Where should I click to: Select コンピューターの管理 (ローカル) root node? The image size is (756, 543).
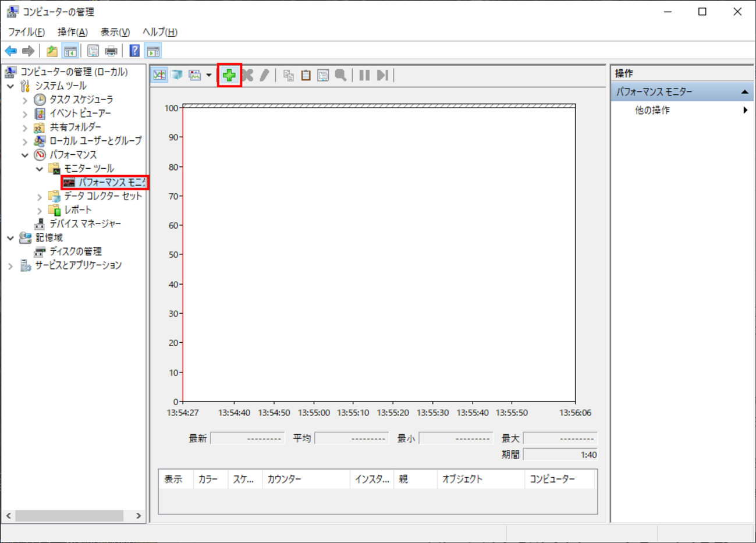point(74,72)
